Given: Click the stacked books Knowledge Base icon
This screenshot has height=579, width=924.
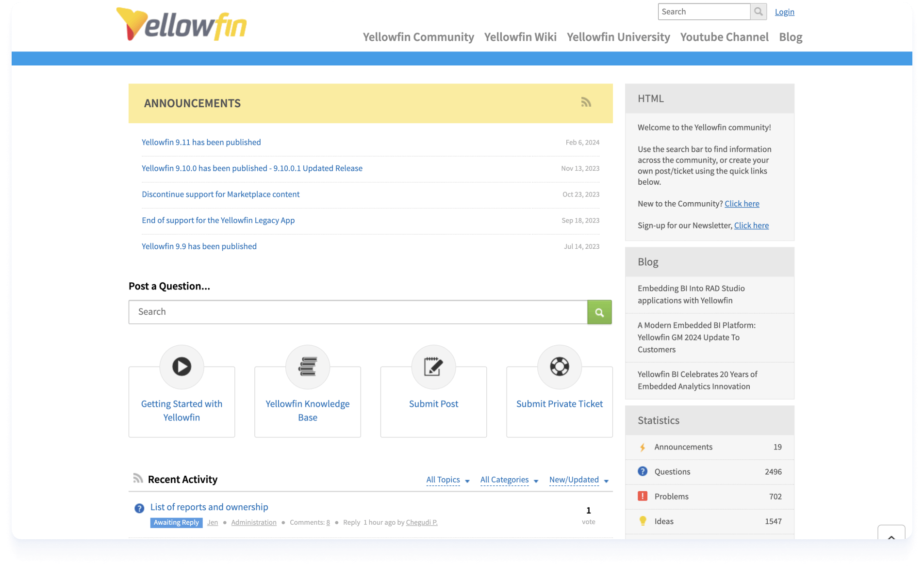Looking at the screenshot, I should (x=308, y=367).
